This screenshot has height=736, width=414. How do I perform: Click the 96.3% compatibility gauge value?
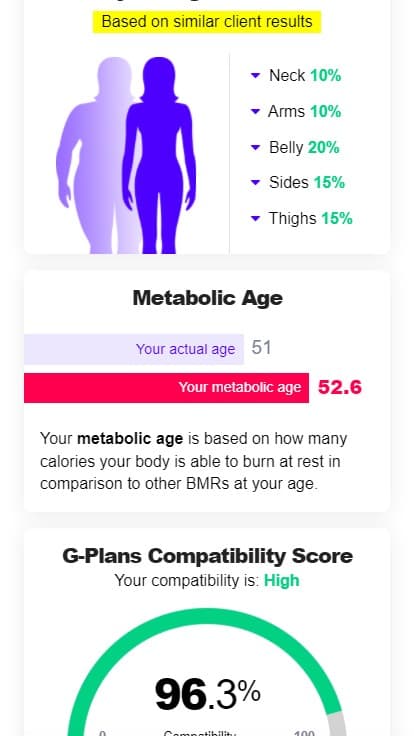click(207, 695)
